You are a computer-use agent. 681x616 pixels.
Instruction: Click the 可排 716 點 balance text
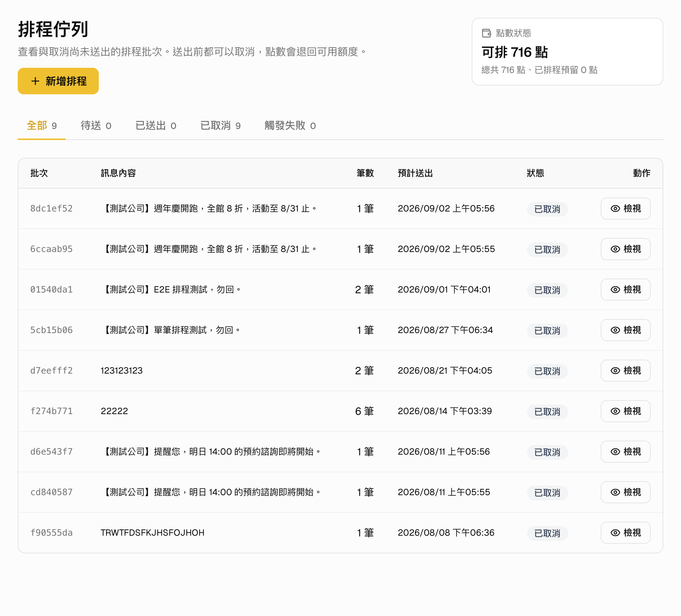point(515,52)
